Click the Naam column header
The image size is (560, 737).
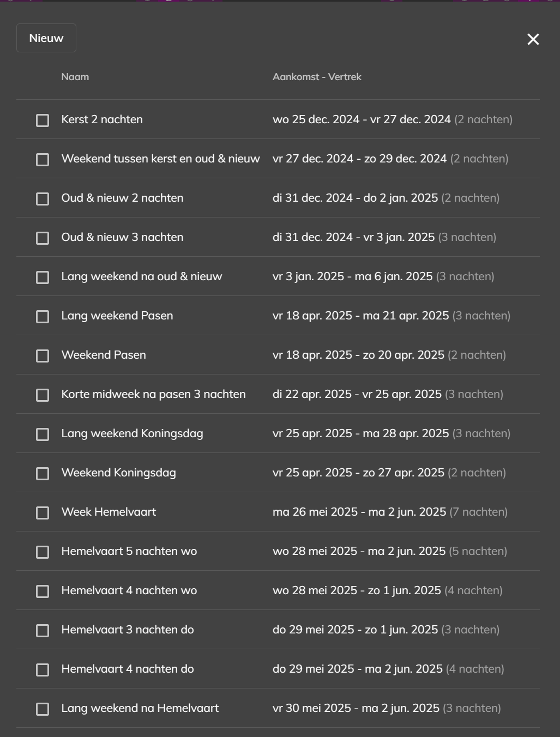75,77
